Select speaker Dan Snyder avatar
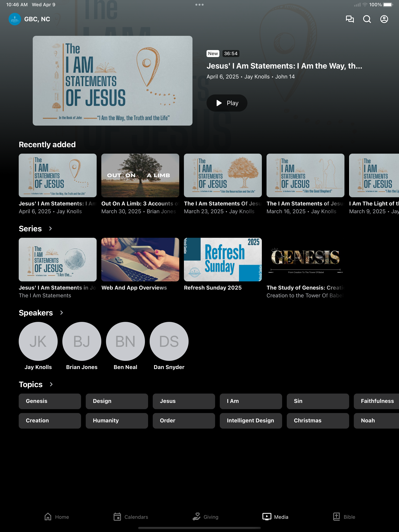Viewport: 399px width, 532px height. (169, 341)
